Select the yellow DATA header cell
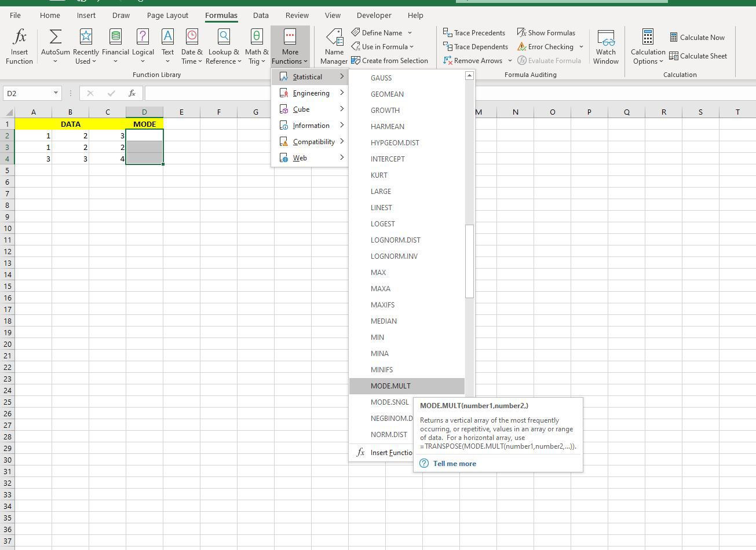 (x=70, y=124)
